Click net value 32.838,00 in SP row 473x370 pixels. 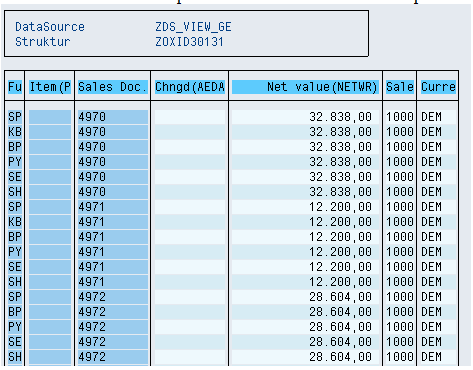[305, 117]
